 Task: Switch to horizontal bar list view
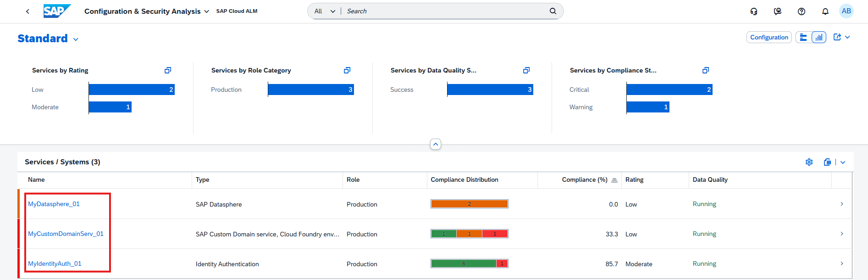click(x=803, y=38)
